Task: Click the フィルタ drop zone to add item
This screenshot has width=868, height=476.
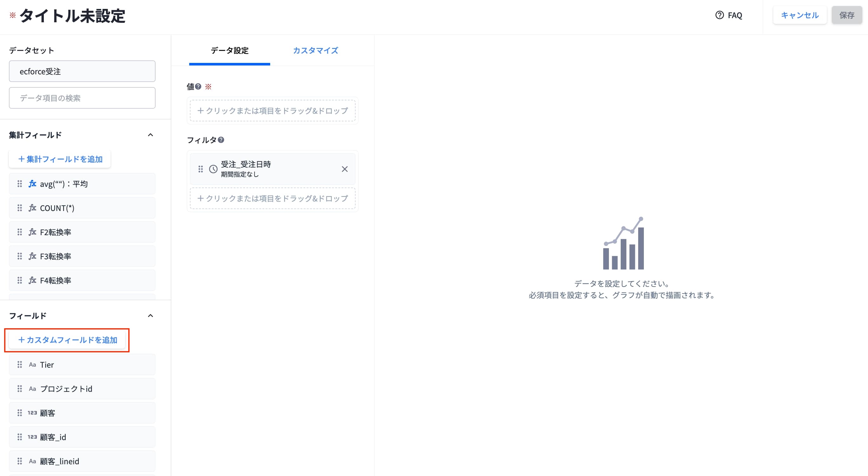Action: 273,198
